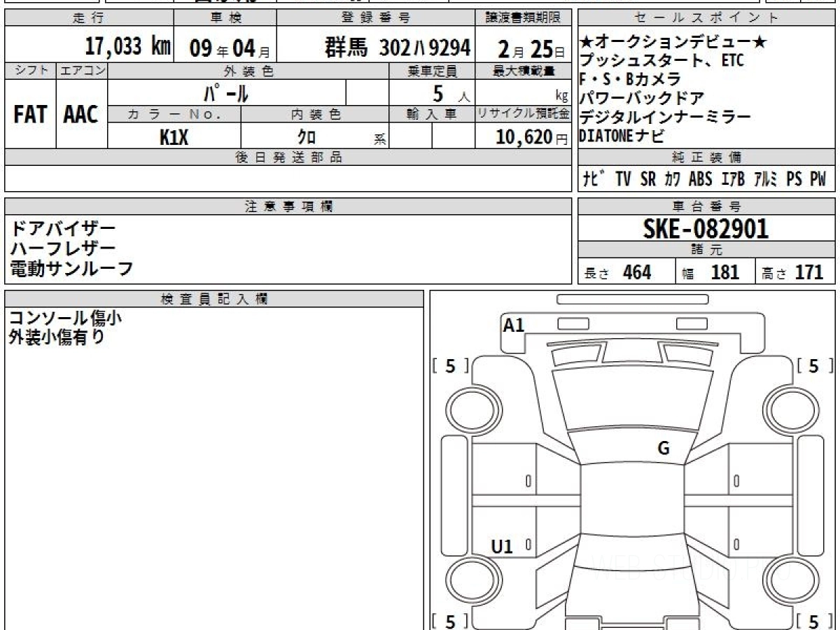
Task: Click the color number K1X
Action: 174,137
